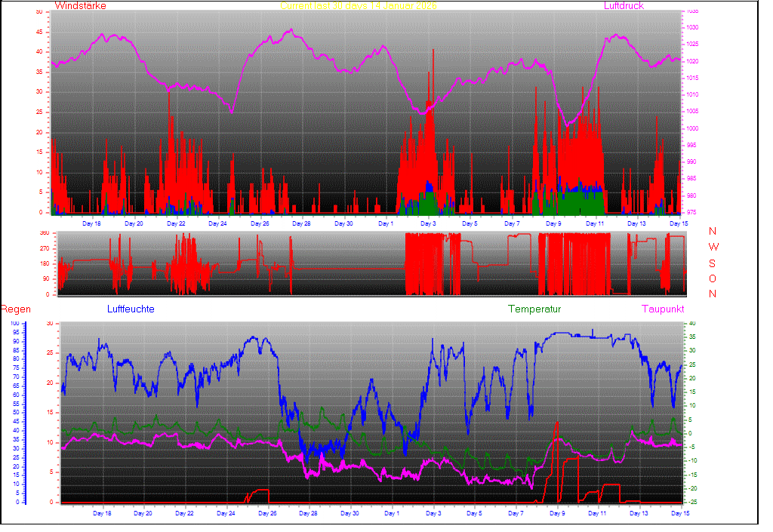This screenshot has height=532, width=773.
Task: Click Day 1 on wind chart axis
Action: tap(386, 224)
